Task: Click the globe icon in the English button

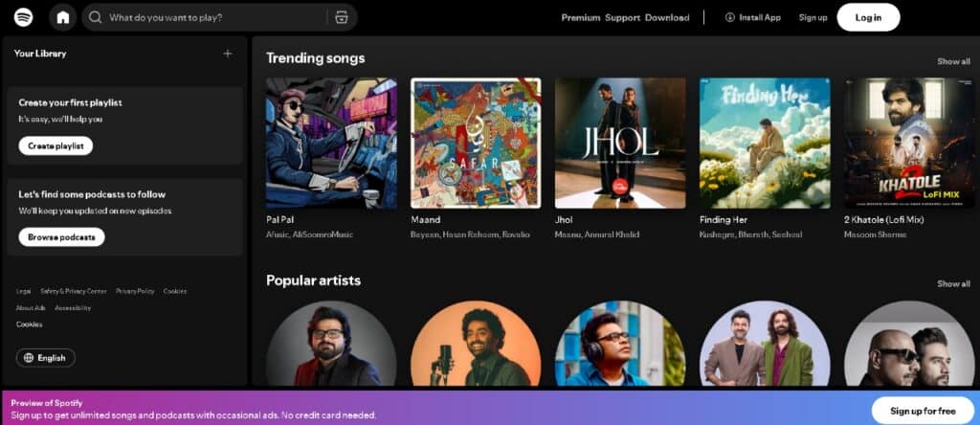Action: tap(28, 358)
